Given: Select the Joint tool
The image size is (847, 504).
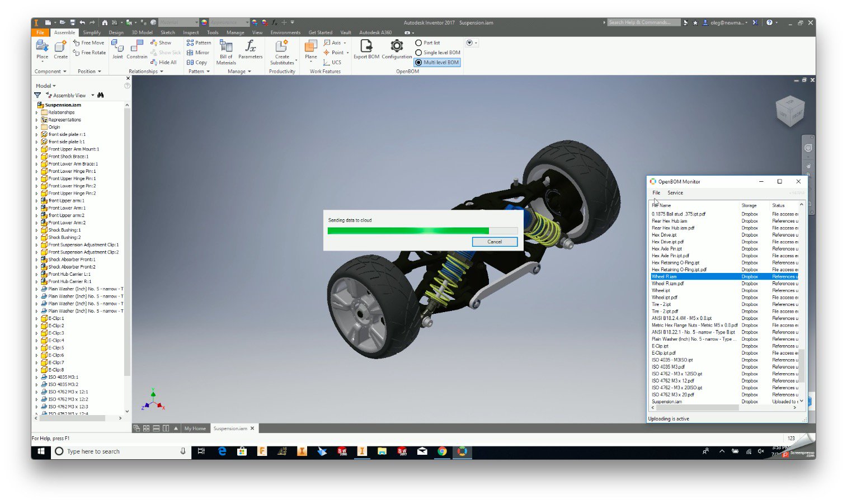Looking at the screenshot, I should (x=117, y=50).
